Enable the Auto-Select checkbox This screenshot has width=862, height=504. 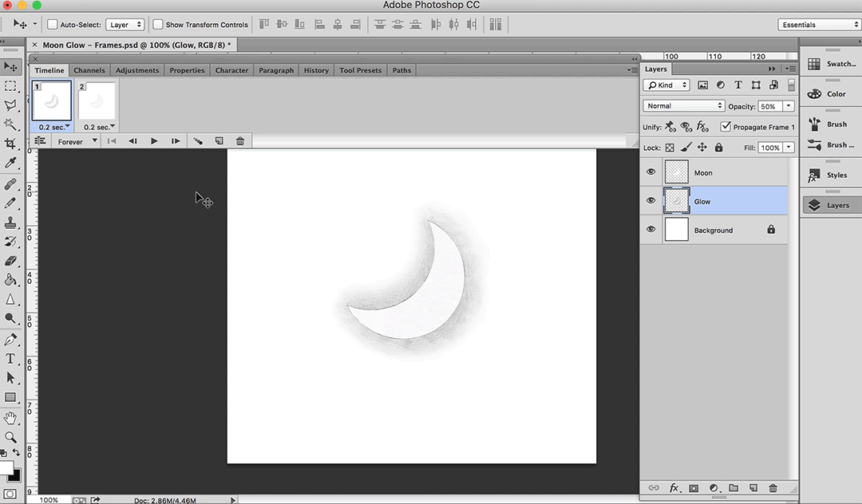tap(53, 25)
